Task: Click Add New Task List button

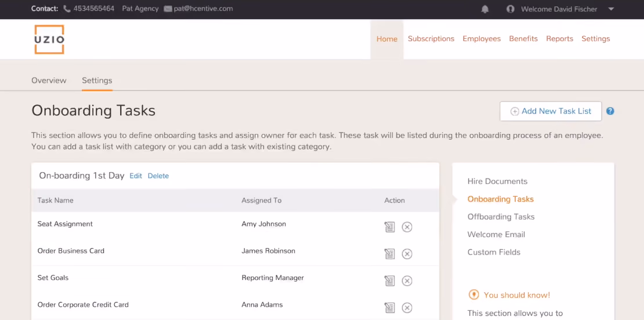Action: click(551, 111)
